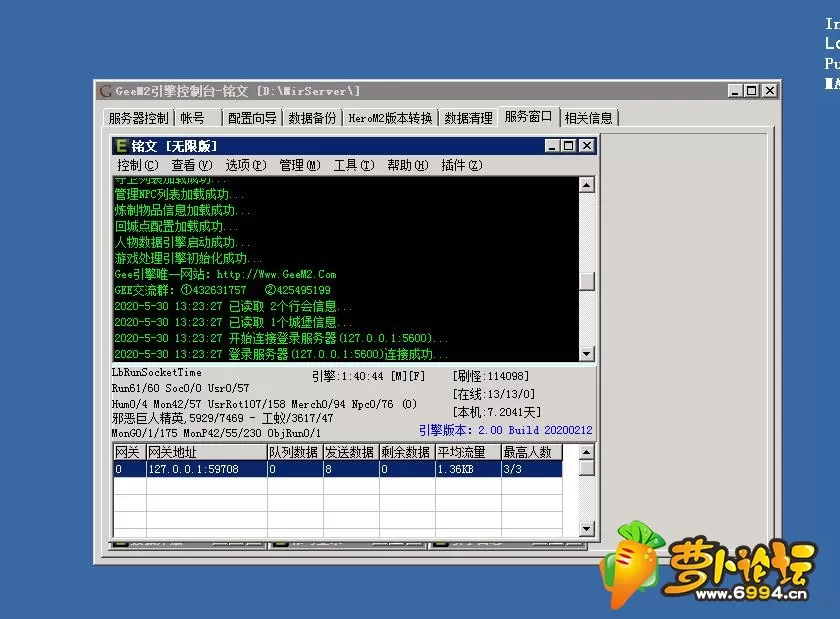The width and height of the screenshot is (840, 619).
Task: Click the http://Www.GeeM2.Com log line
Action: (226, 274)
